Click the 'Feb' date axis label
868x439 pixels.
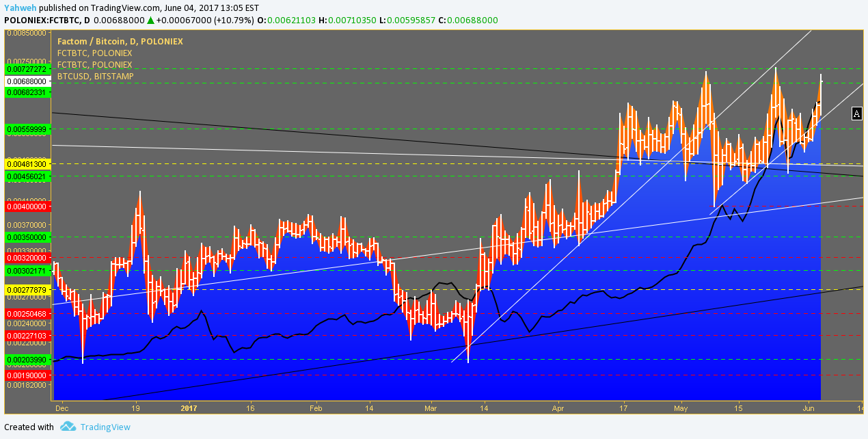tap(316, 408)
